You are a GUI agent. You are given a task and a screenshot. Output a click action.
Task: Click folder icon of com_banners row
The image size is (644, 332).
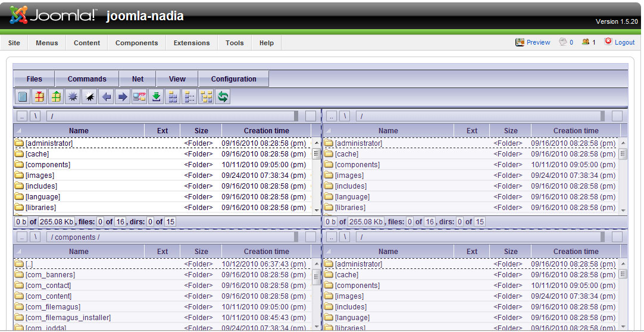coord(19,274)
